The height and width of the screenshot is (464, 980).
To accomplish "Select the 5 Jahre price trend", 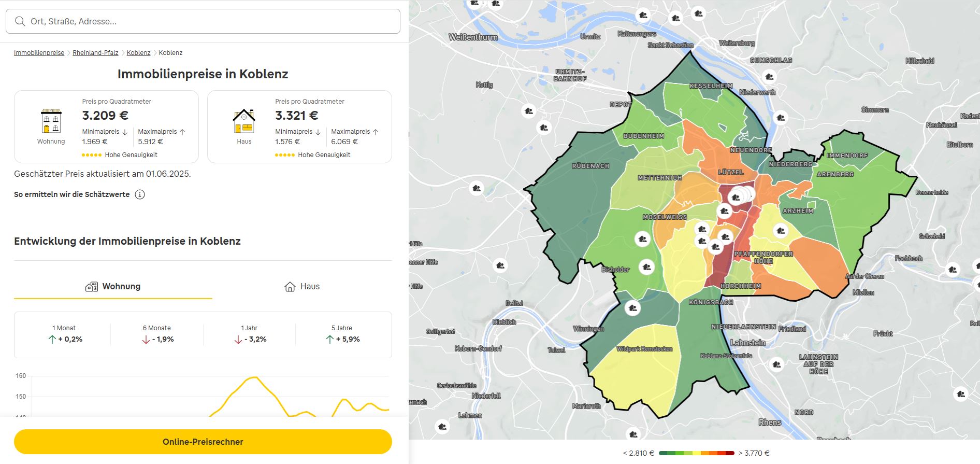I will pyautogui.click(x=342, y=334).
